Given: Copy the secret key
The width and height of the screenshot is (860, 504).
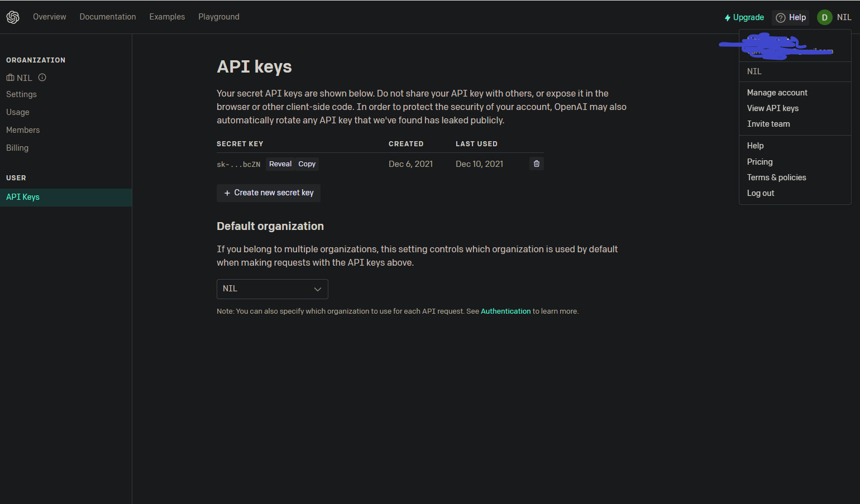Looking at the screenshot, I should click(x=307, y=164).
